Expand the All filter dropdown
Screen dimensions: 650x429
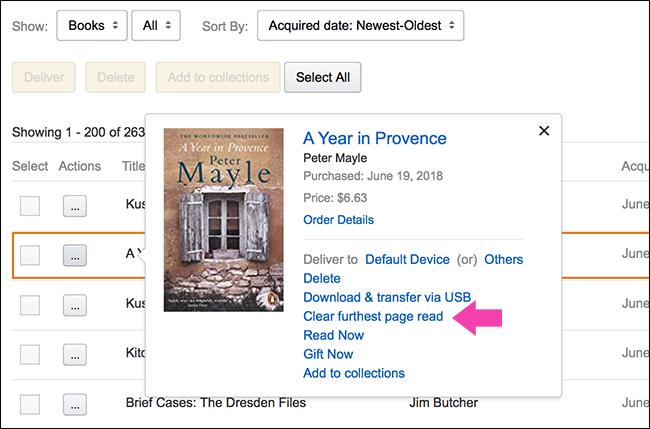155,25
